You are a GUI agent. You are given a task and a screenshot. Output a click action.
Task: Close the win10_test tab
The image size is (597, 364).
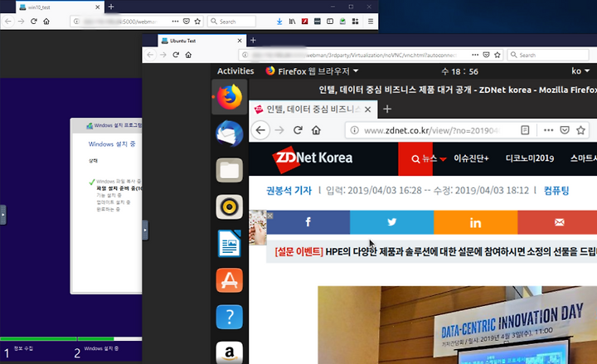98,7
